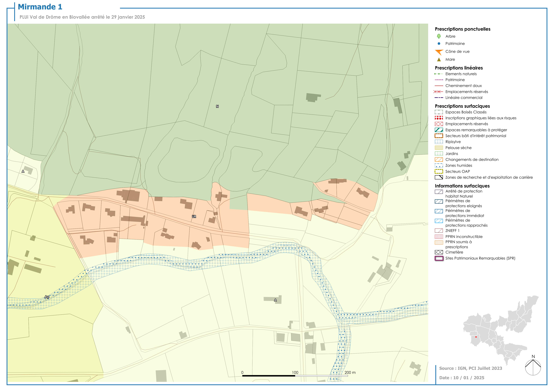Click the Secteurs bâti d'intérêt patrimonial symbol
The image size is (554, 392).
pyautogui.click(x=439, y=136)
